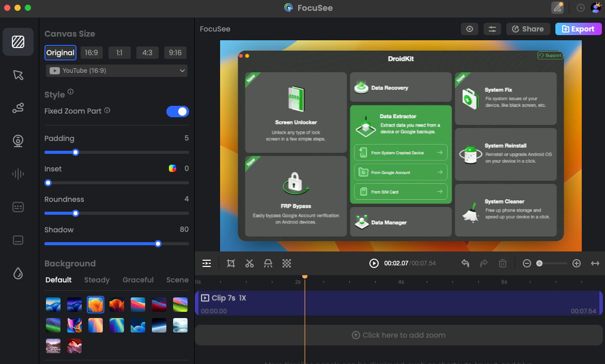Adjust the Roundness slider handle
This screenshot has height=364, width=605.
[75, 213]
